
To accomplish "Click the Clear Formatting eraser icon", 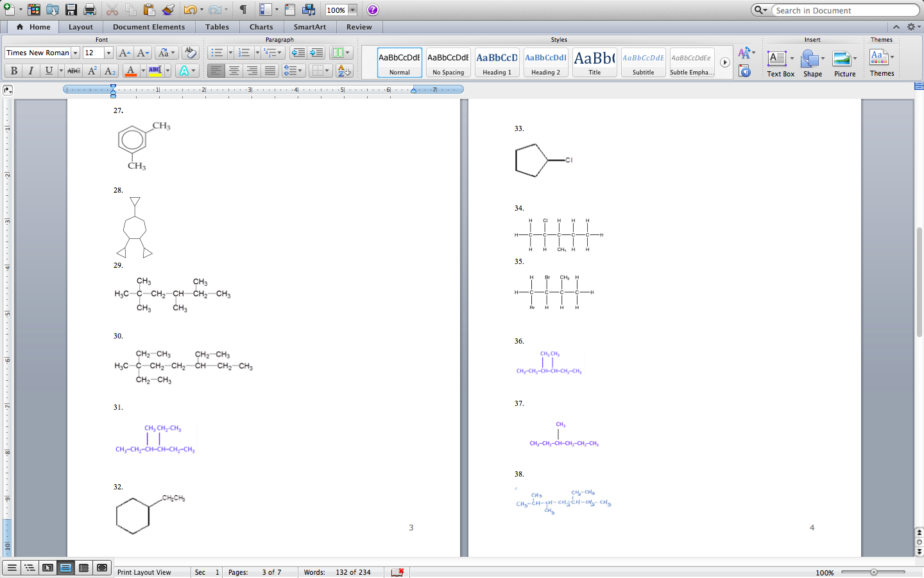I will tap(190, 53).
